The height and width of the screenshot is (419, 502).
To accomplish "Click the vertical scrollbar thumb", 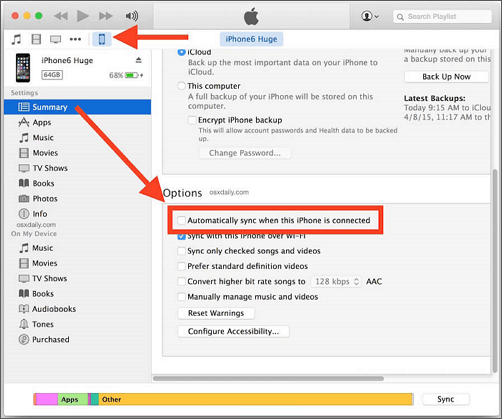I will (x=495, y=271).
